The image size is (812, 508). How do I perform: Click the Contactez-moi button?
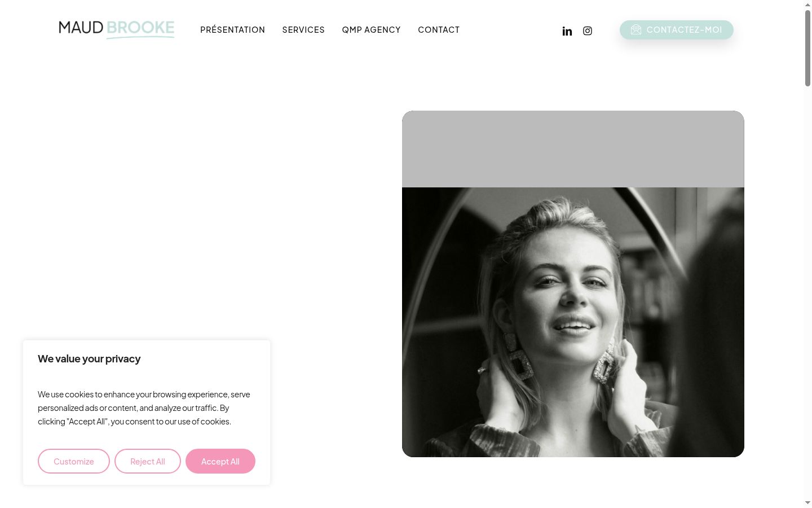pos(677,30)
